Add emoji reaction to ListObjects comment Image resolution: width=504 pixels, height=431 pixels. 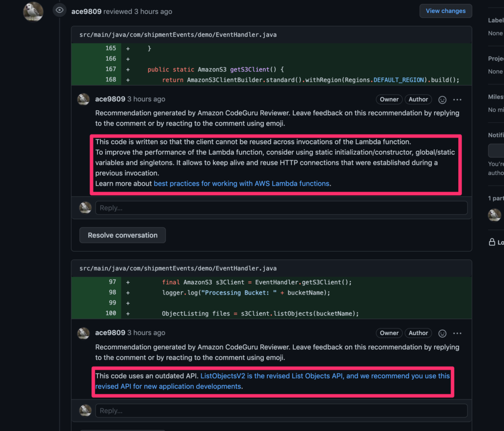pyautogui.click(x=442, y=333)
